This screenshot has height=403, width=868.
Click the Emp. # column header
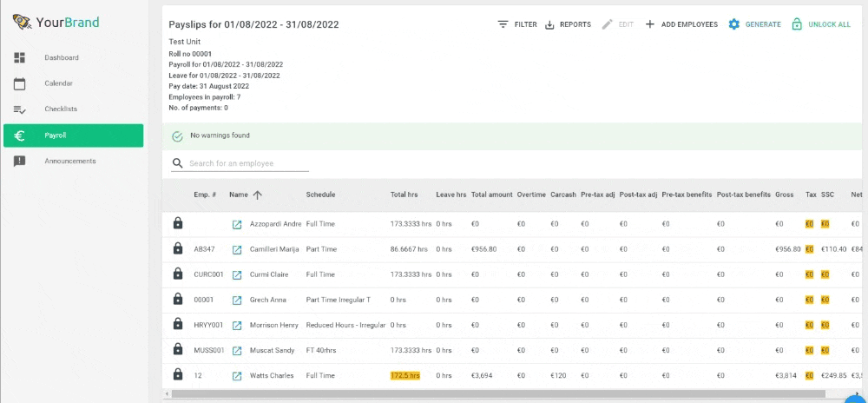205,195
